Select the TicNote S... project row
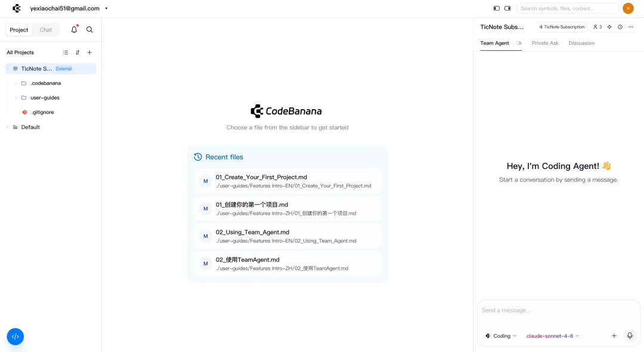 point(51,69)
